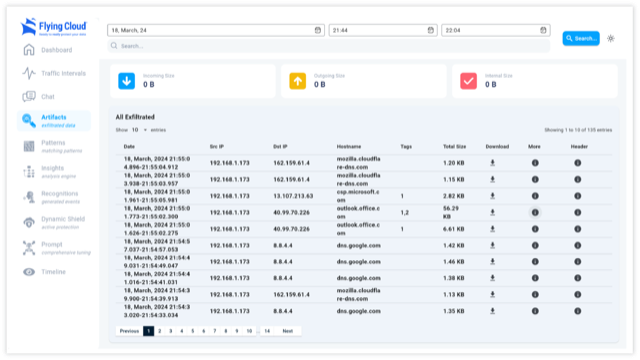Sort table by Total Size column
The image size is (640, 360).
click(x=455, y=147)
